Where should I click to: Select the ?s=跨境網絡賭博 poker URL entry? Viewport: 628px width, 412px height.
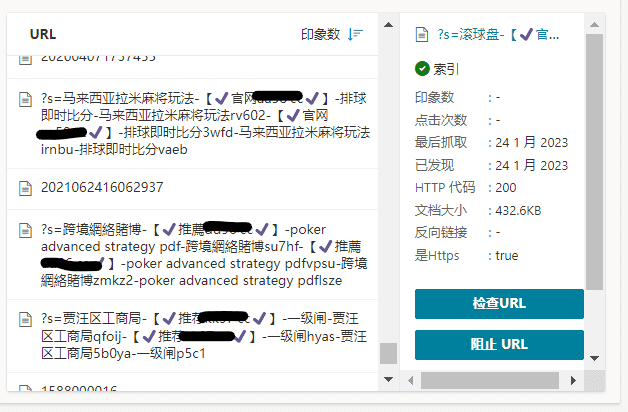[x=192, y=255]
